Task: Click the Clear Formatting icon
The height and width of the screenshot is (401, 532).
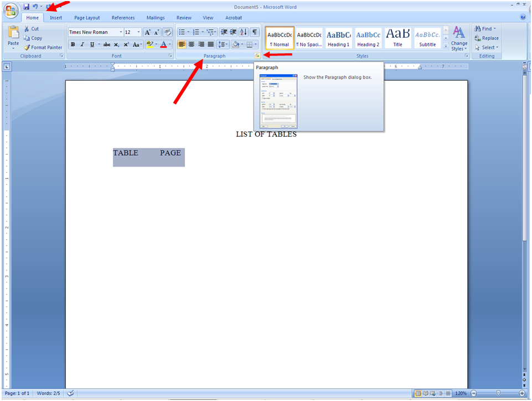Action: [167, 32]
